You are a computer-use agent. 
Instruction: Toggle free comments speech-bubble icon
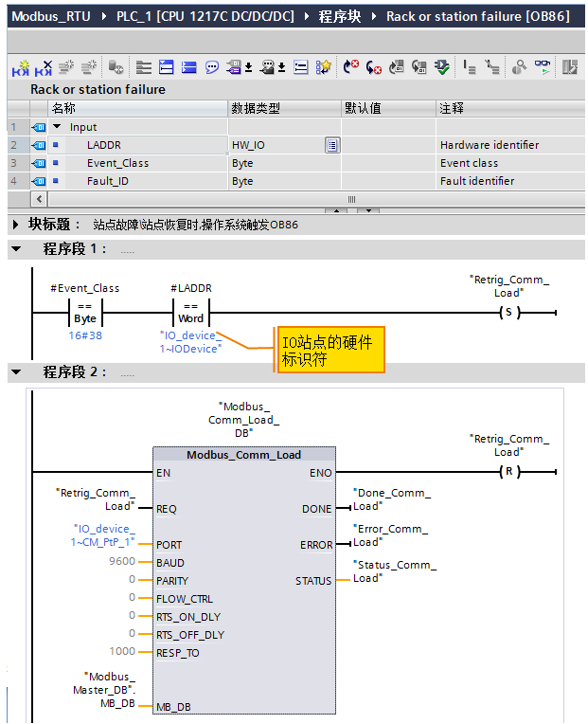[x=211, y=67]
